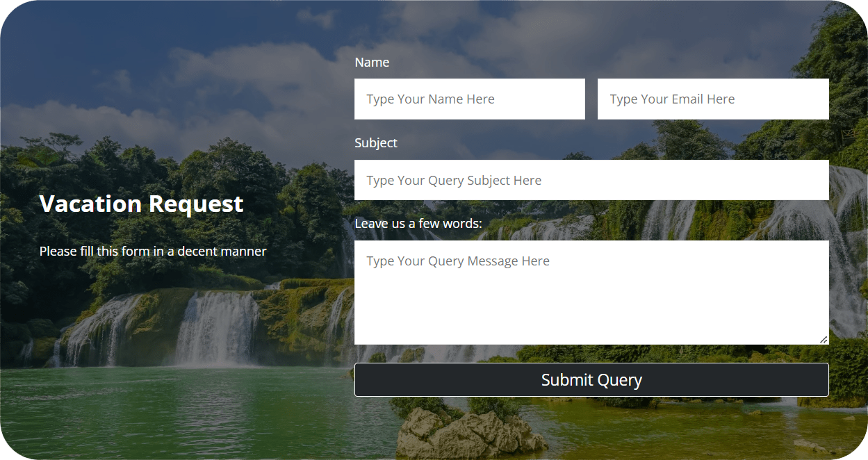Image resolution: width=868 pixels, height=460 pixels.
Task: Focus the 'Type Your Email Here' input
Action: coord(713,99)
